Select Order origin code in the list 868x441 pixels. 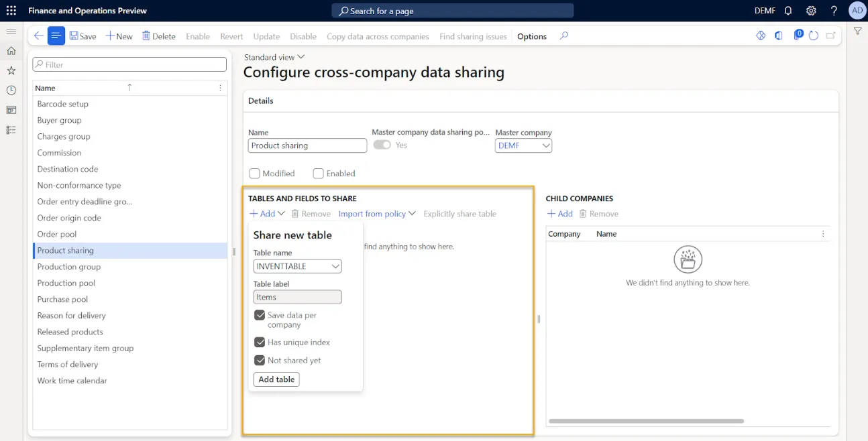(x=130, y=218)
